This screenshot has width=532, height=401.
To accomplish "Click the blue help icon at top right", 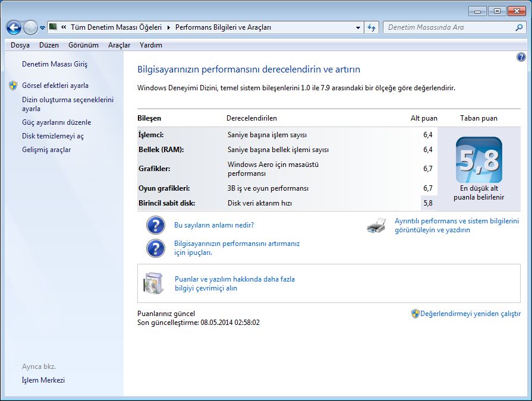I will [521, 57].
